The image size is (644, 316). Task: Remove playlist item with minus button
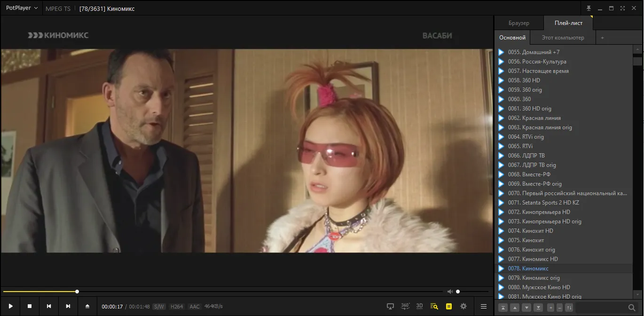click(559, 308)
